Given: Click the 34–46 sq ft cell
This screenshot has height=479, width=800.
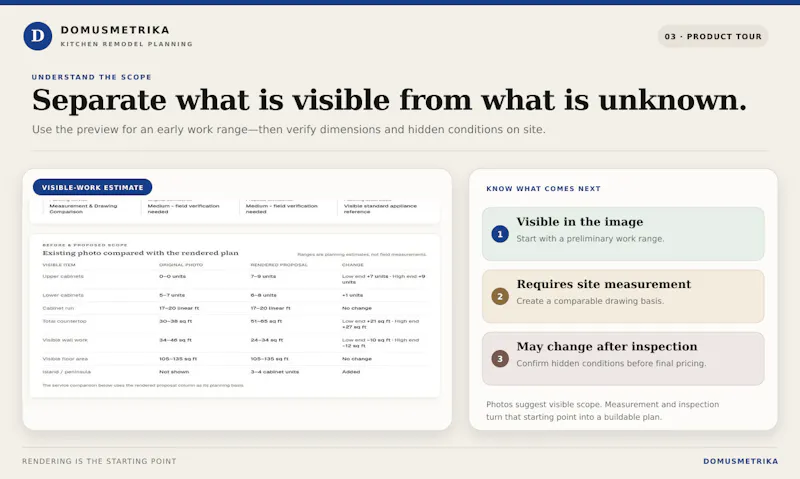Looking at the screenshot, I should 176,340.
